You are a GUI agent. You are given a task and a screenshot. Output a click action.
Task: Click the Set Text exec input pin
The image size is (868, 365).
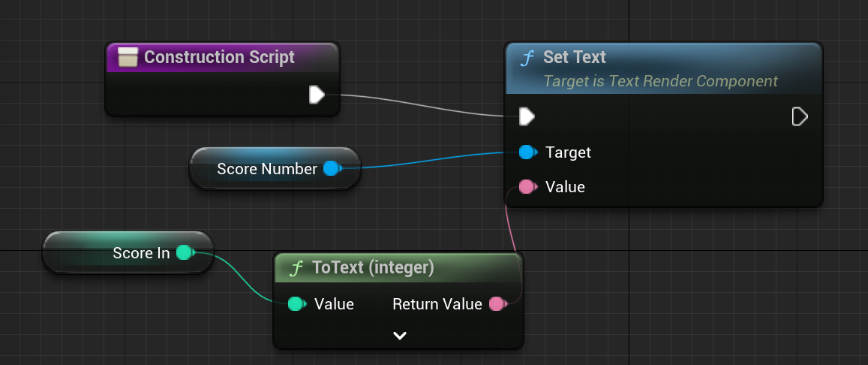527,116
